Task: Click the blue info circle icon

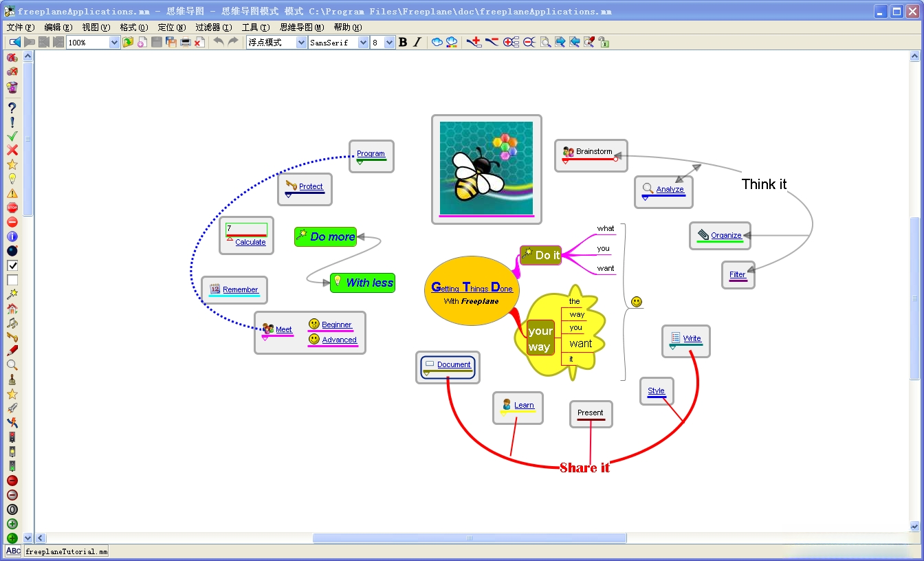Action: tap(12, 236)
